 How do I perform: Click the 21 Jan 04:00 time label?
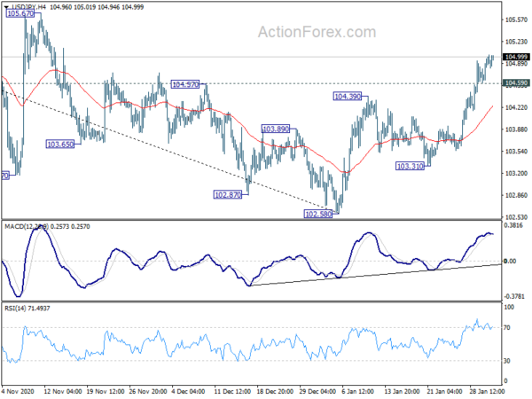[445, 391]
